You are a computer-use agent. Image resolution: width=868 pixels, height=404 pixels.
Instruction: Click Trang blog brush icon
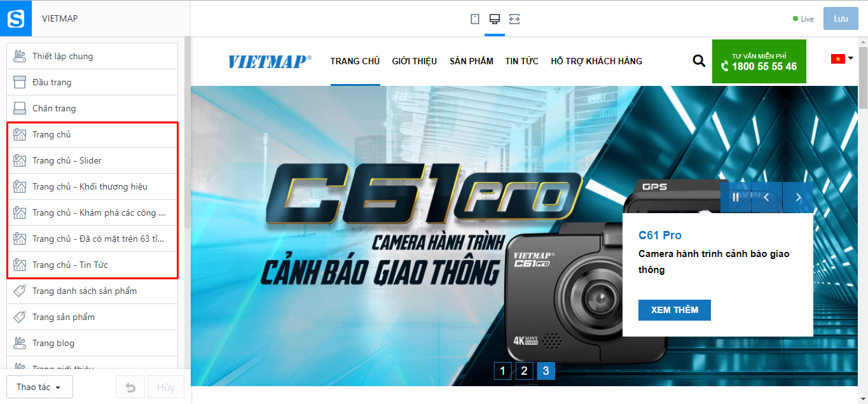[x=20, y=343]
